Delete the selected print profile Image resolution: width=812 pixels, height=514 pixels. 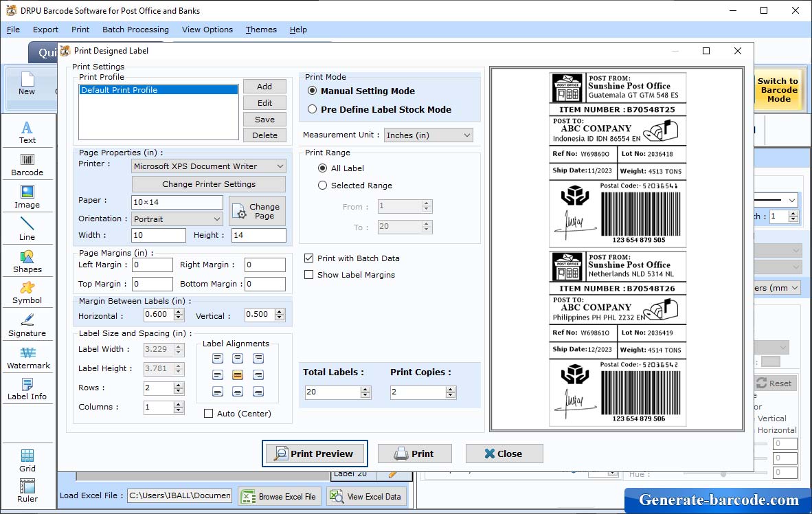tap(264, 135)
